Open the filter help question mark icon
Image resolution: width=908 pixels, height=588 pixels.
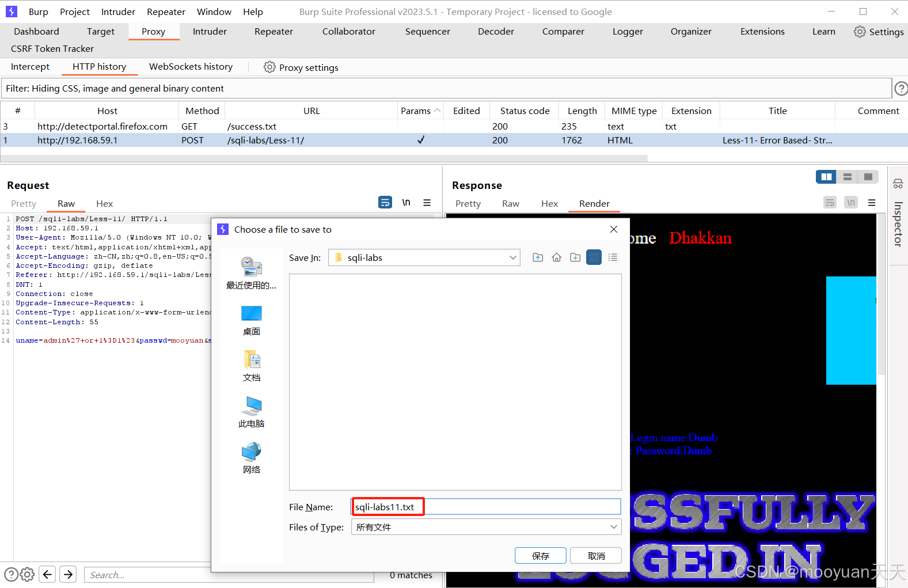click(901, 88)
